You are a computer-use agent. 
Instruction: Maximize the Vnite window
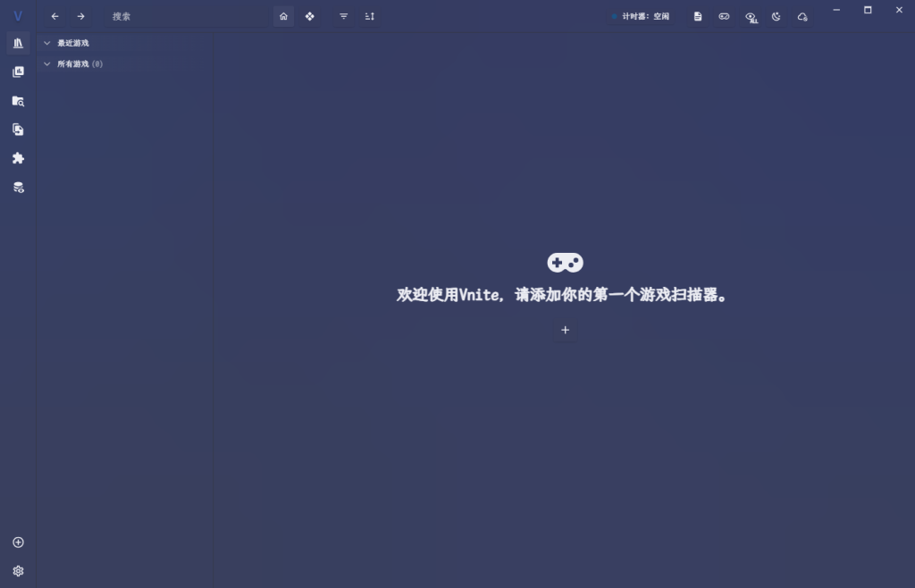[868, 10]
